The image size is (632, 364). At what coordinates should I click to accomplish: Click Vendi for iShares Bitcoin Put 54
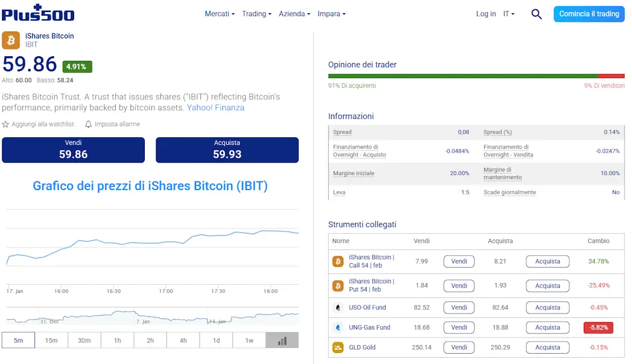(459, 285)
